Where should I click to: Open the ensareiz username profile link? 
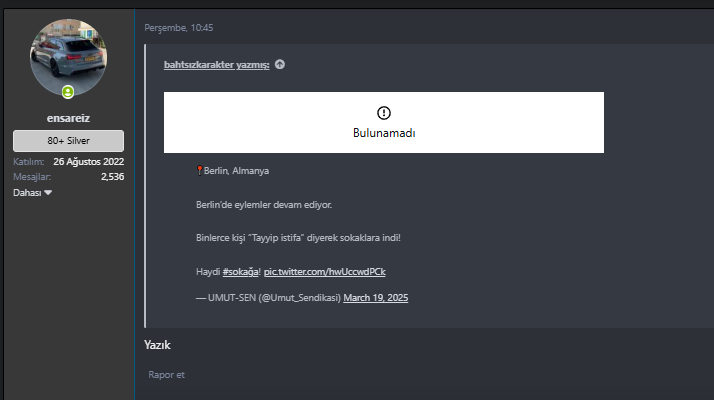[x=68, y=118]
